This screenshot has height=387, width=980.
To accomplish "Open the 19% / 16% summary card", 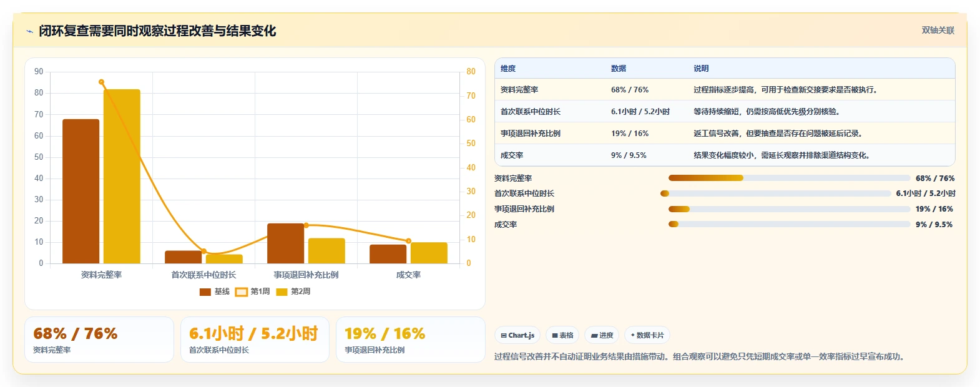I will click(x=411, y=340).
